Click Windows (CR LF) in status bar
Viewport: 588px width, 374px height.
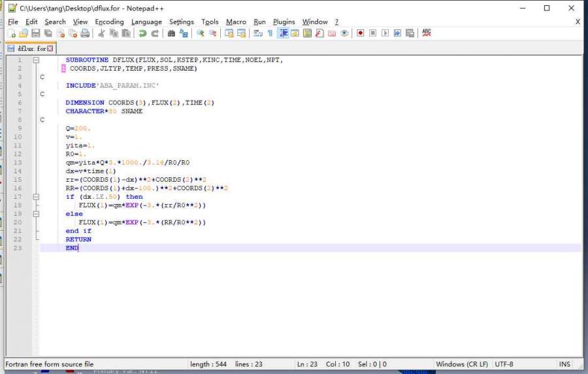coord(461,364)
